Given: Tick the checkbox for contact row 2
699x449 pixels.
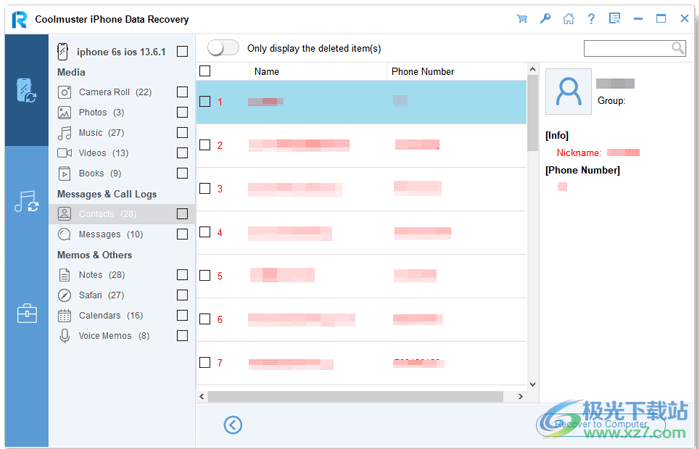Looking at the screenshot, I should (205, 145).
